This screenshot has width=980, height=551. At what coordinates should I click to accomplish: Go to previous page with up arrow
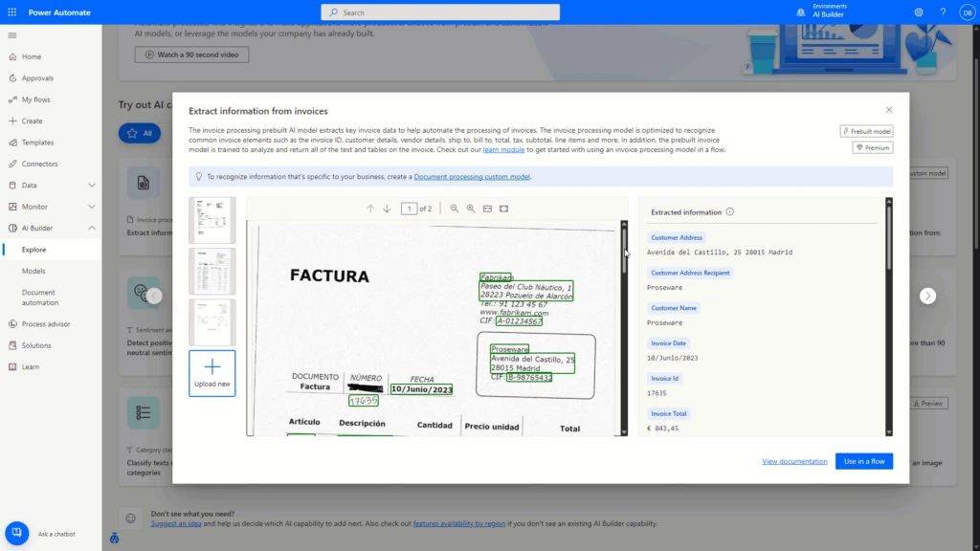pos(370,209)
